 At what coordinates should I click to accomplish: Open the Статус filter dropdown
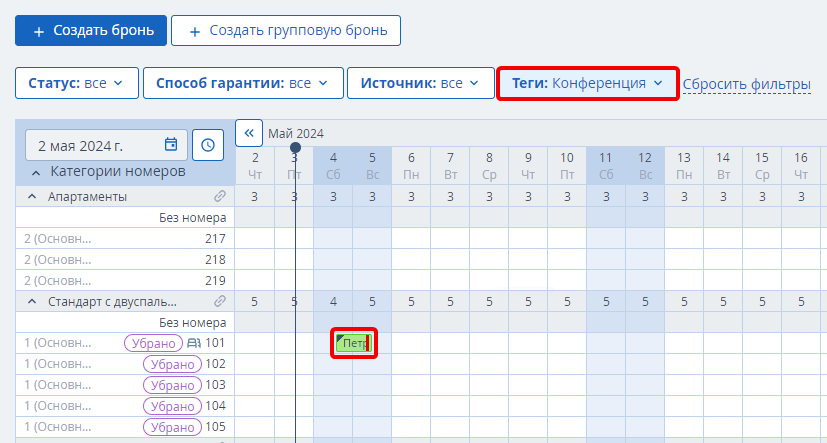coord(76,83)
